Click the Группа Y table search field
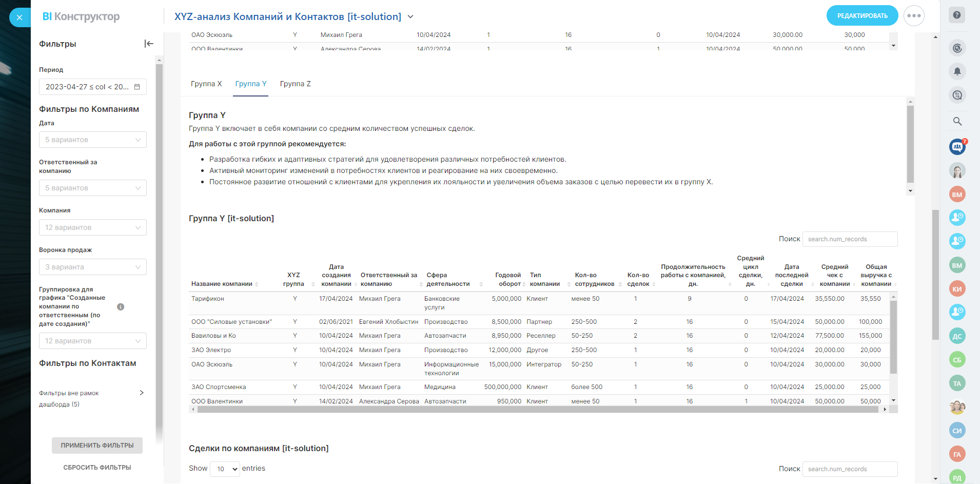 850,239
